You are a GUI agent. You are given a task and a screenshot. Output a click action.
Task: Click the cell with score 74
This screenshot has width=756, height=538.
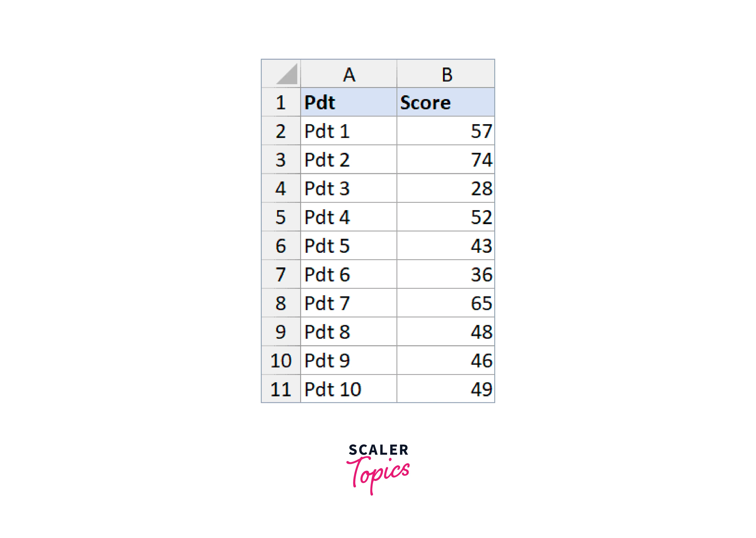click(446, 160)
